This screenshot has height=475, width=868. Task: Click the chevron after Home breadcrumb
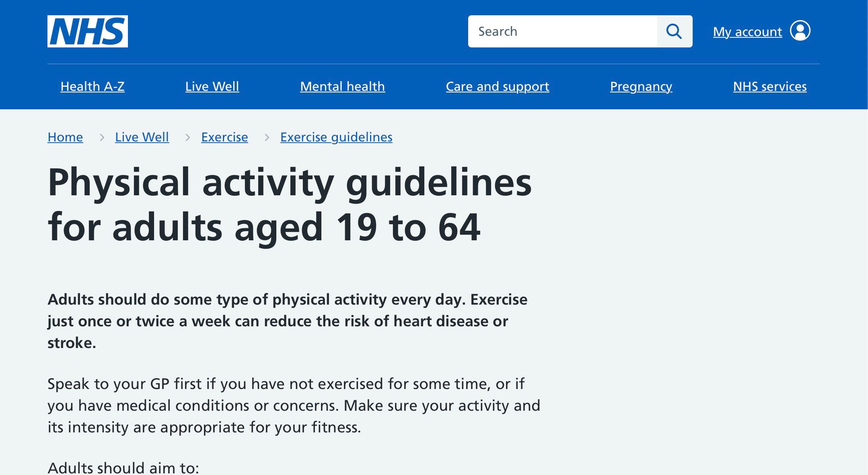pos(102,137)
